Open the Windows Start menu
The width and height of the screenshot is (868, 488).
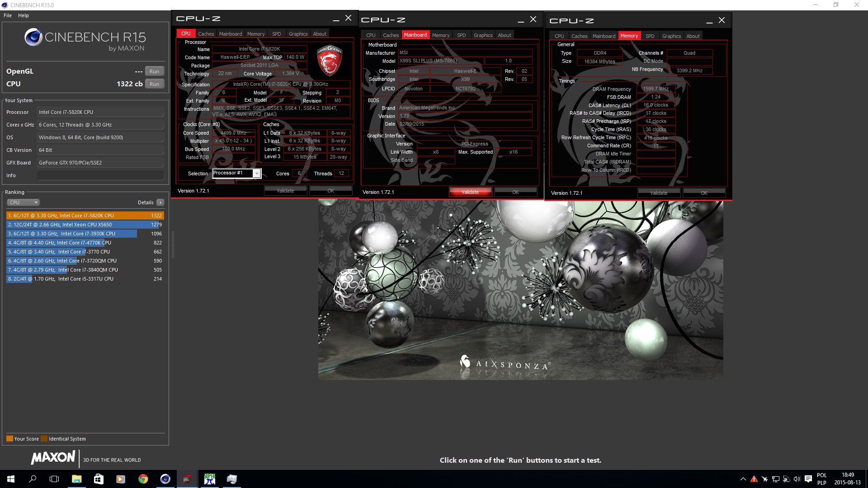(11, 479)
